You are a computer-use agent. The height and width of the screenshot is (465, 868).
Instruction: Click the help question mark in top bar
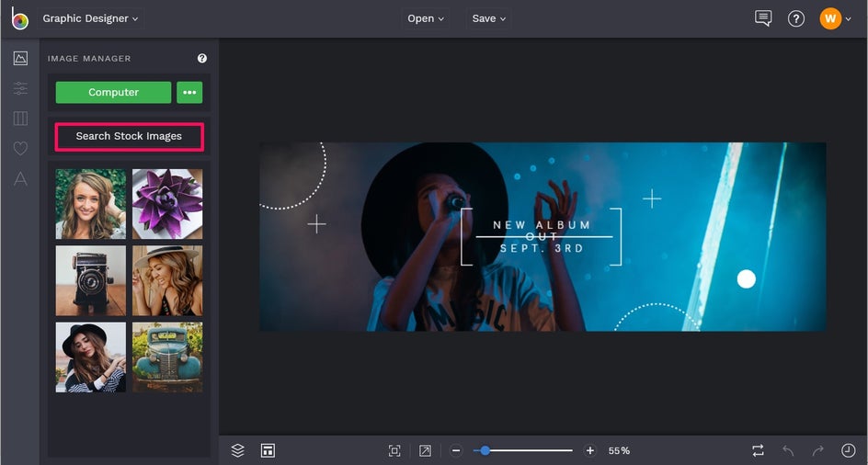(796, 18)
